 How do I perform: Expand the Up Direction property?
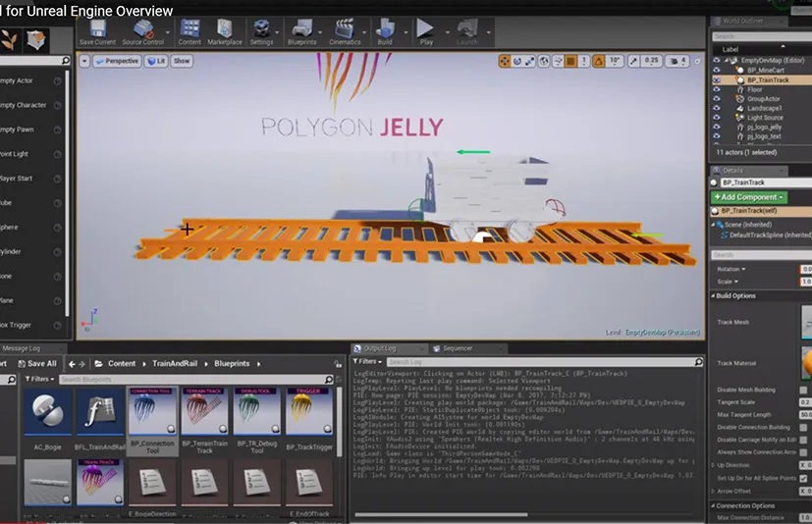714,465
